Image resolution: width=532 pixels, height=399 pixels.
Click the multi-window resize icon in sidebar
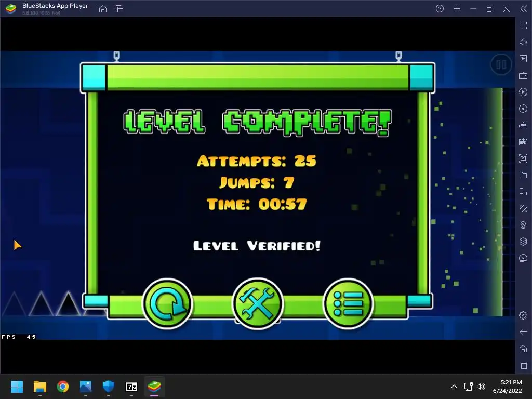(x=523, y=192)
